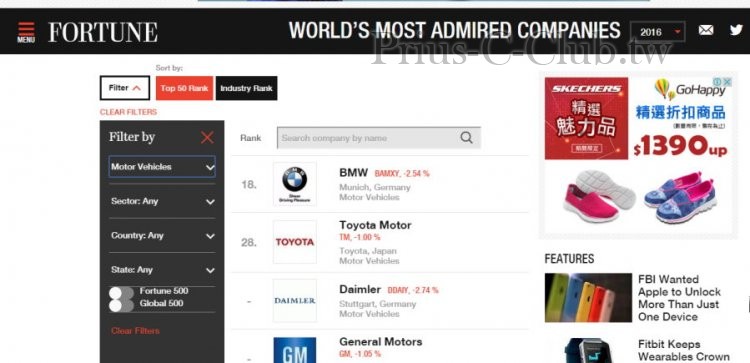The image size is (750, 363).
Task: Click the Rank column label
Action: (251, 138)
